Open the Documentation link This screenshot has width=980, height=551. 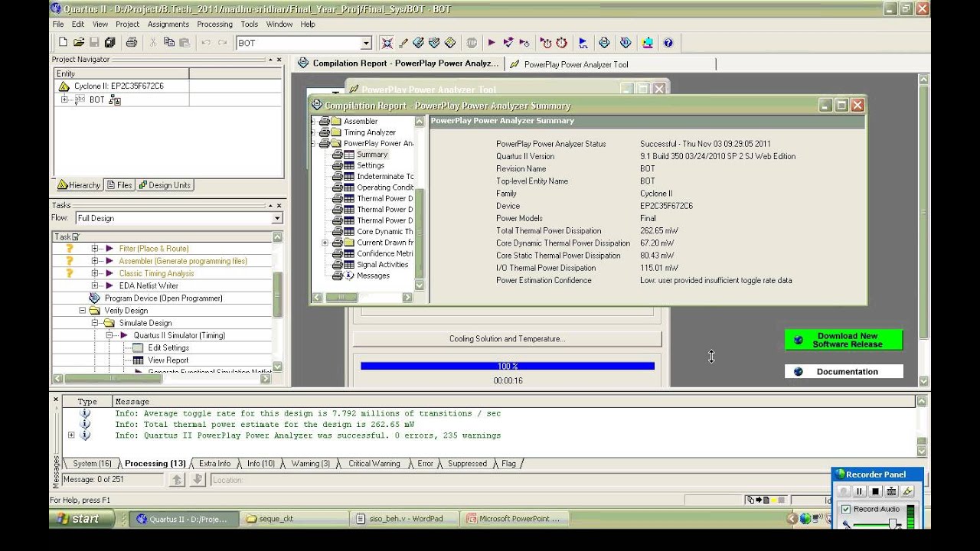844,372
